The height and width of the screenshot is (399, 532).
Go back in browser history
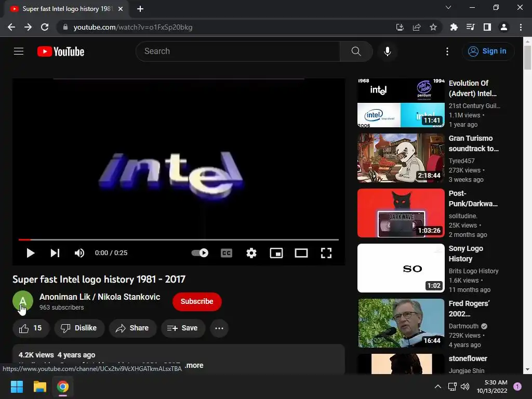click(x=11, y=27)
